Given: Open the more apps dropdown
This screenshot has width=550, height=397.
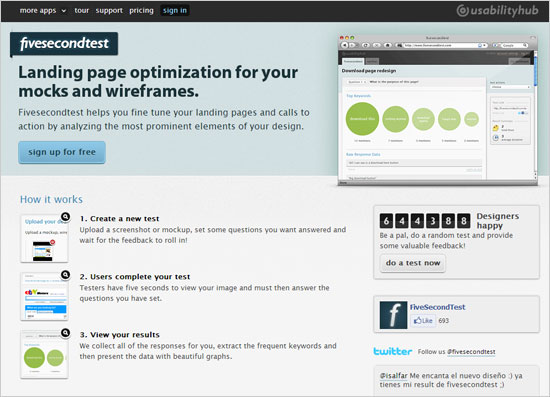Looking at the screenshot, I should tap(42, 11).
